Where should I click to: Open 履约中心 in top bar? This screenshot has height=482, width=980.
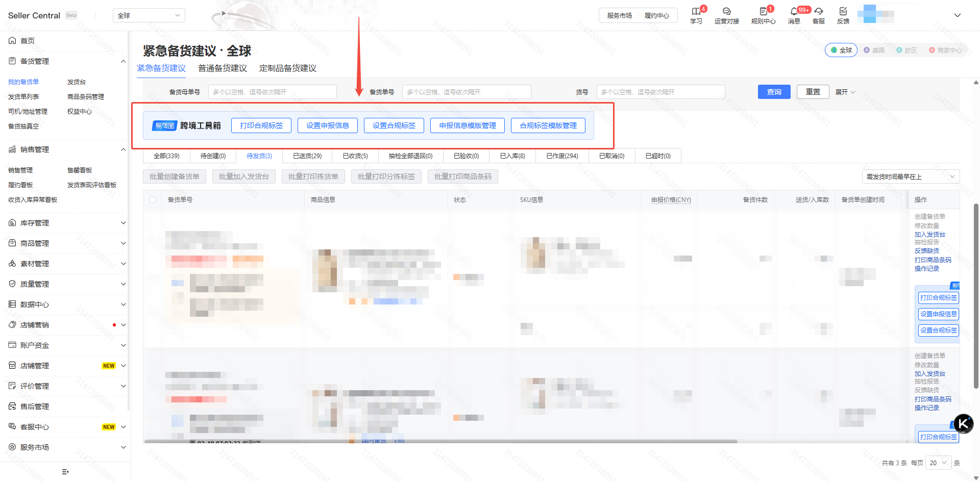click(657, 15)
